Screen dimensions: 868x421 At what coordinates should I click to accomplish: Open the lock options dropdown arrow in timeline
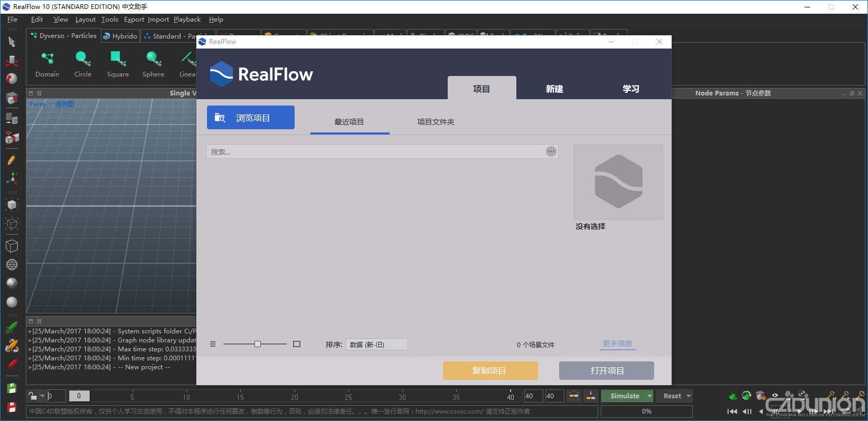tap(42, 396)
